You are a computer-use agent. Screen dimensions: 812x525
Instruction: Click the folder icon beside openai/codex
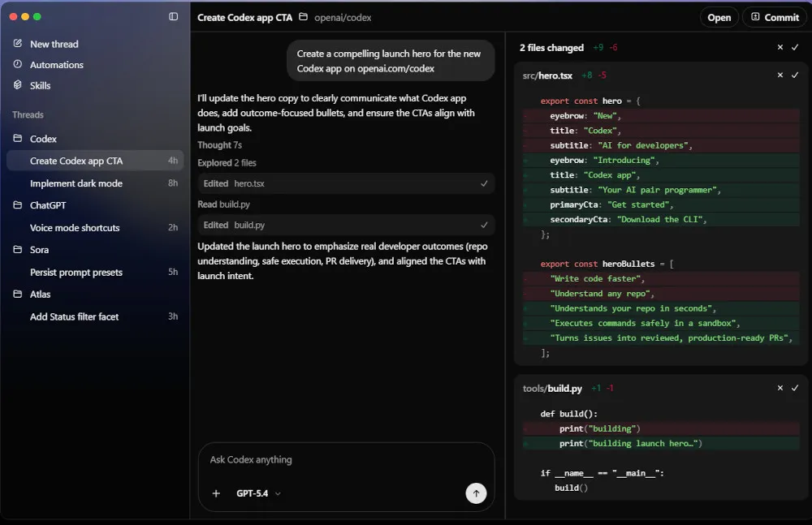(x=304, y=17)
